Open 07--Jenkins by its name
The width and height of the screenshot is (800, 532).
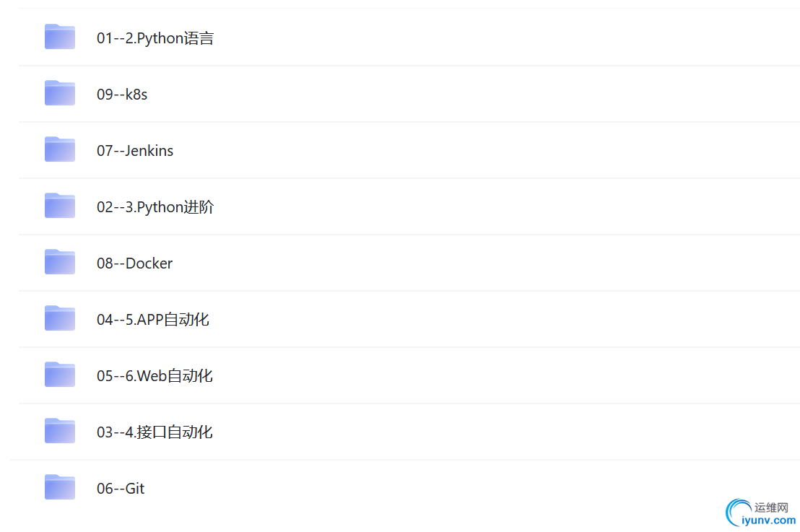click(135, 151)
